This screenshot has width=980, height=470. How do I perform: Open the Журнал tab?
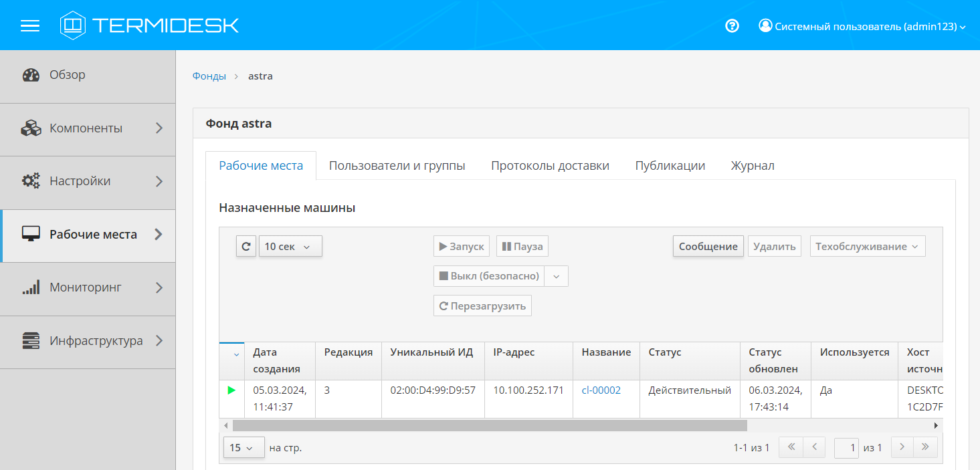[x=753, y=166]
